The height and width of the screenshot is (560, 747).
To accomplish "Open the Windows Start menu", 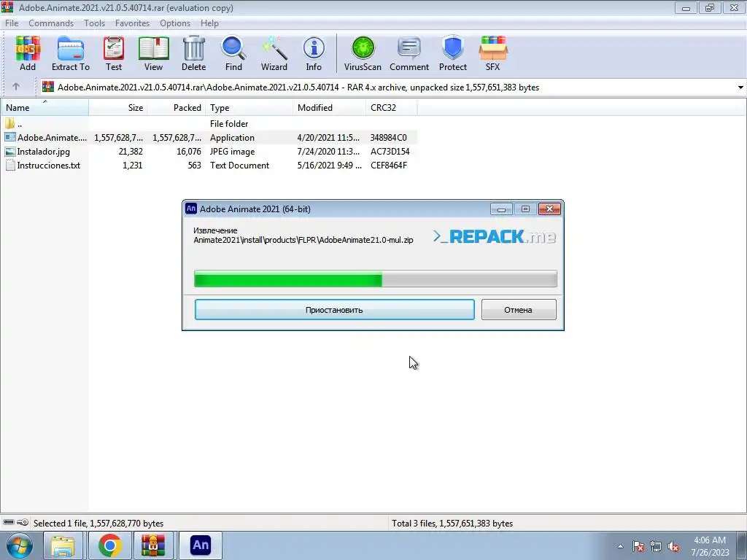I will click(x=19, y=545).
